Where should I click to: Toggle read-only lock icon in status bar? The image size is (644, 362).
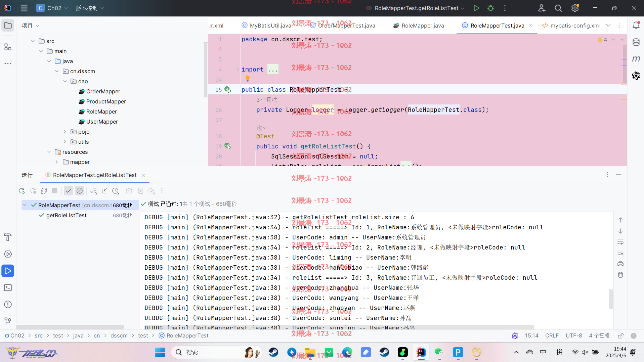pyautogui.click(x=621, y=336)
